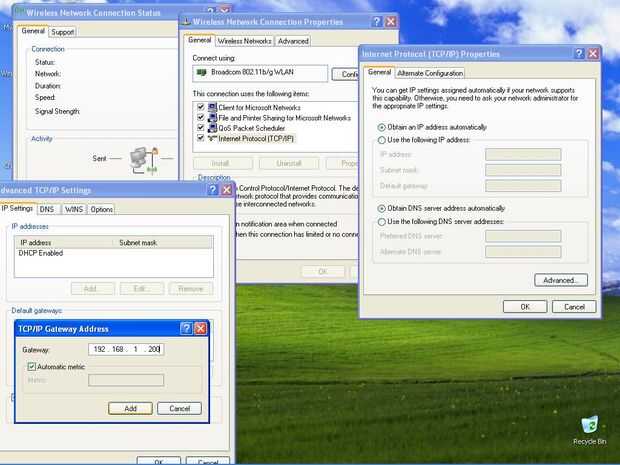Select Use the following DNS server addresses
Screen dimensions: 620x465
[382, 222]
